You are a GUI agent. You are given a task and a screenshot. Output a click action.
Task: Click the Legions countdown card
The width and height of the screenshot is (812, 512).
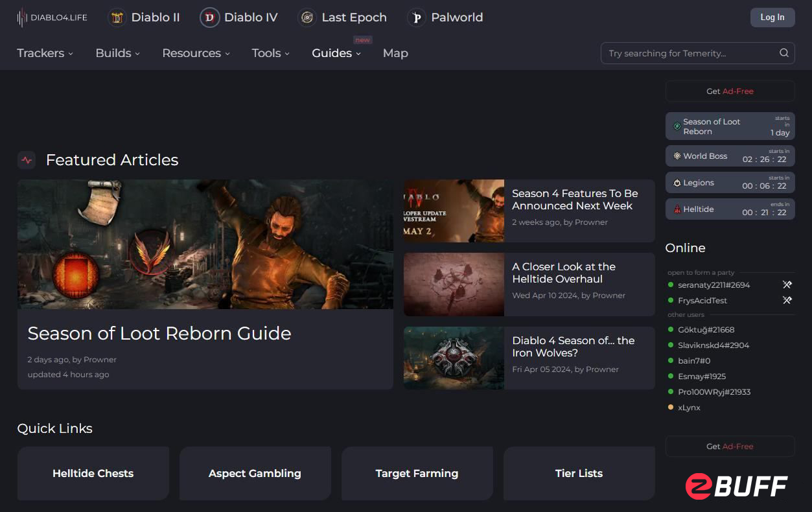pyautogui.click(x=730, y=183)
